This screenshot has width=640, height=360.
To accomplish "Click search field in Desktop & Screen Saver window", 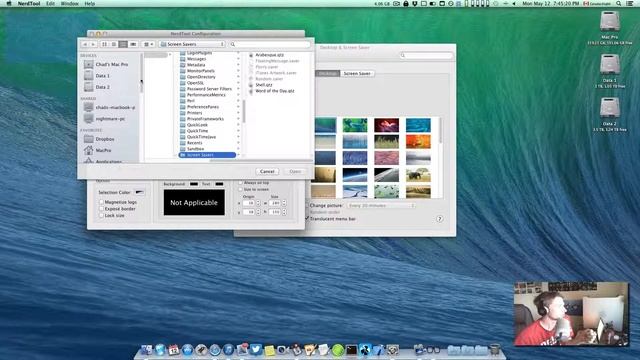I will point(426,55).
